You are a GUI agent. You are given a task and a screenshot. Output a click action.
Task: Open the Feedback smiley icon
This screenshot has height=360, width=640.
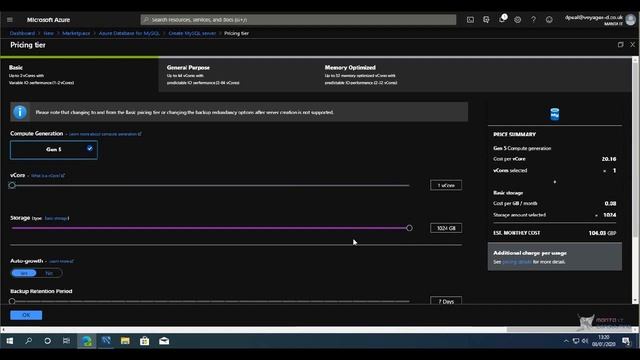[549, 20]
